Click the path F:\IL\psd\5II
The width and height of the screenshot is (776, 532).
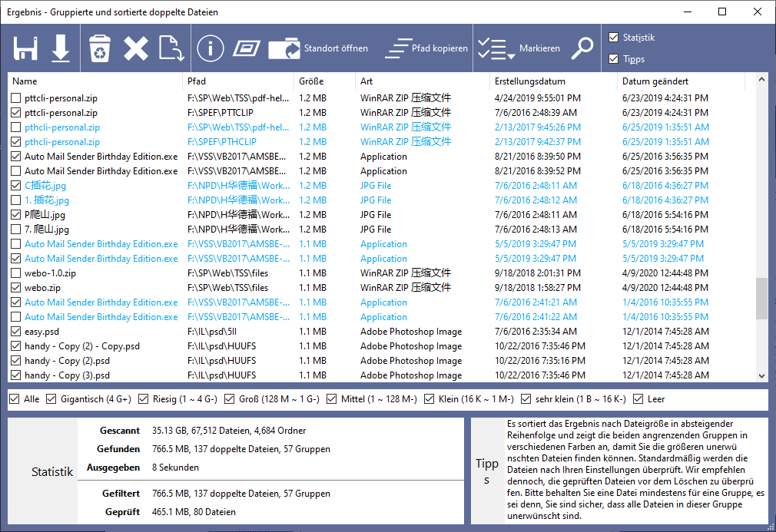[212, 332]
